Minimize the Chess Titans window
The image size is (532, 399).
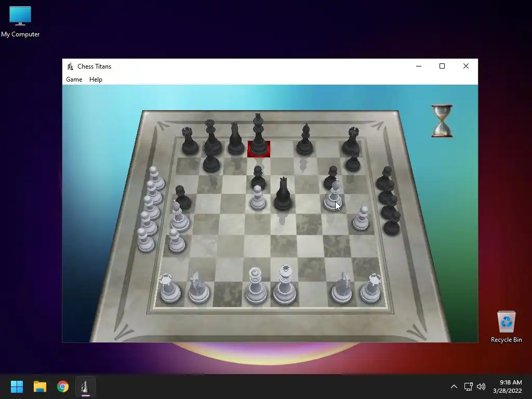(x=419, y=66)
